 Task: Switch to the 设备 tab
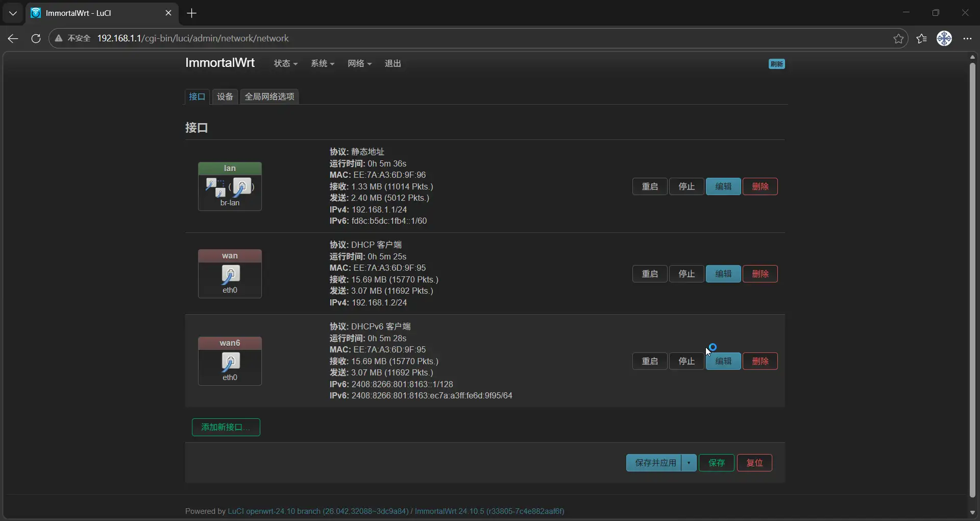coord(225,97)
